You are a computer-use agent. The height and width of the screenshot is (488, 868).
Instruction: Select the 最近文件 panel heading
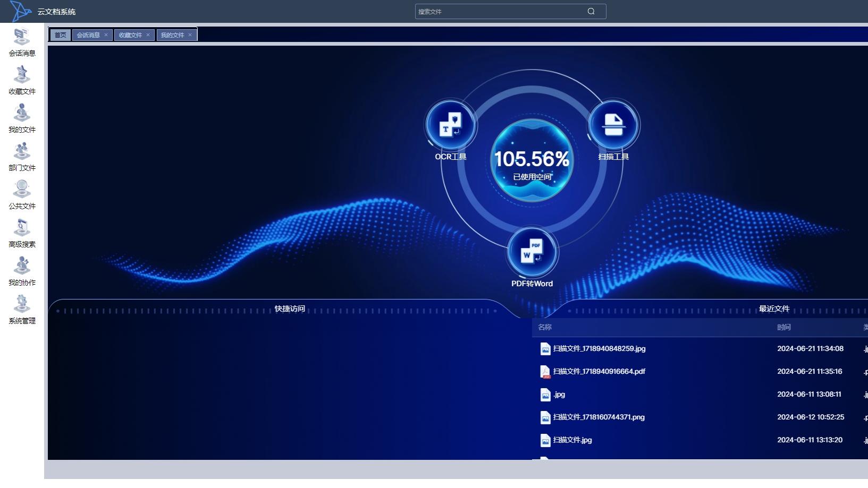(774, 309)
